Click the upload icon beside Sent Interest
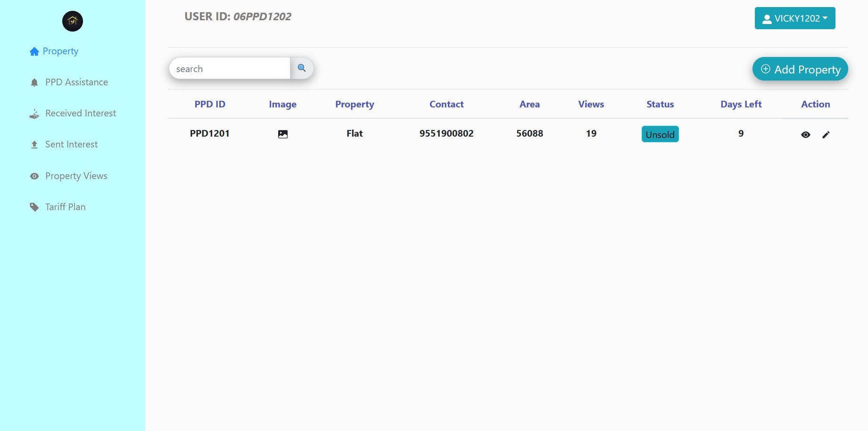Image resolution: width=868 pixels, height=431 pixels. [34, 145]
